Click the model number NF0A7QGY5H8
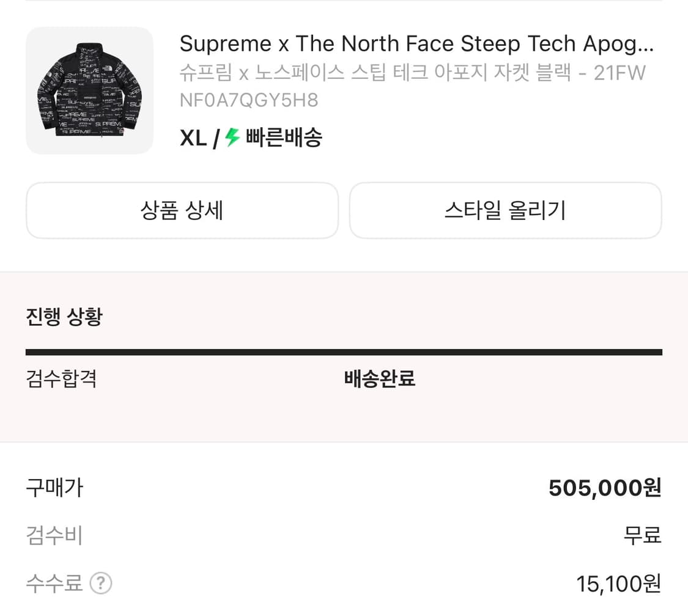Screen dimensions: 688x616 click(x=247, y=100)
